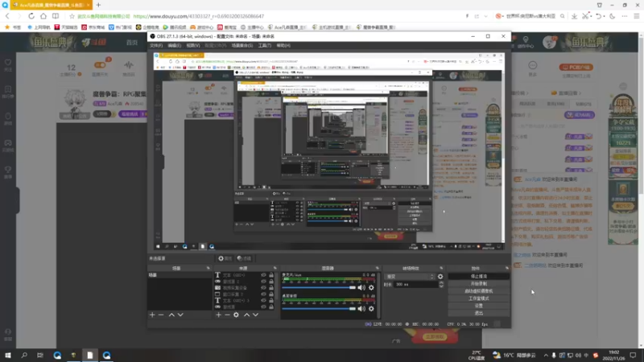Open transition properties gear next to the transition dropdown

[440, 277]
